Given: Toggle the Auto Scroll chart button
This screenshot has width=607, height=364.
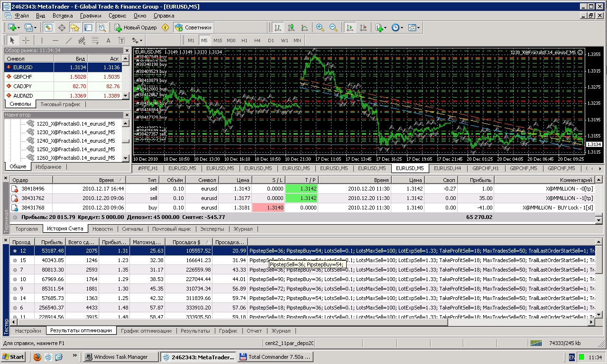Looking at the screenshot, I should point(350,28).
